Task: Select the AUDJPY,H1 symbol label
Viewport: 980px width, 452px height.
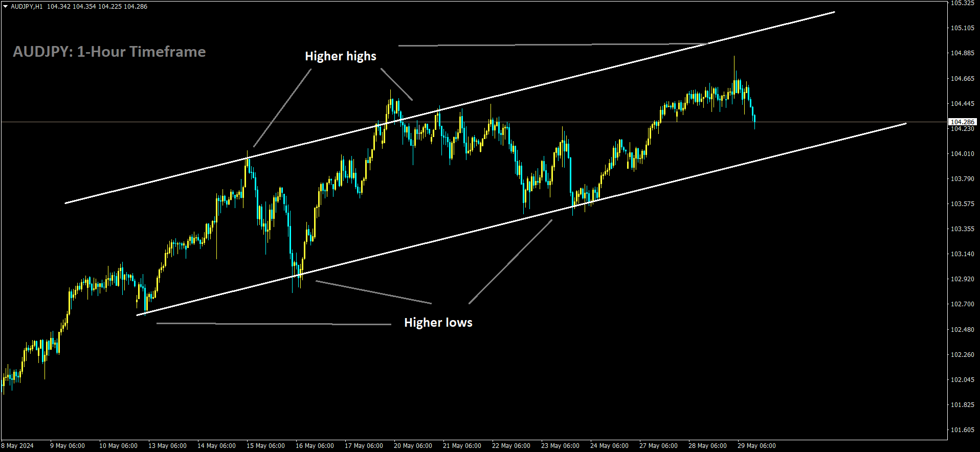Action: pos(27,7)
